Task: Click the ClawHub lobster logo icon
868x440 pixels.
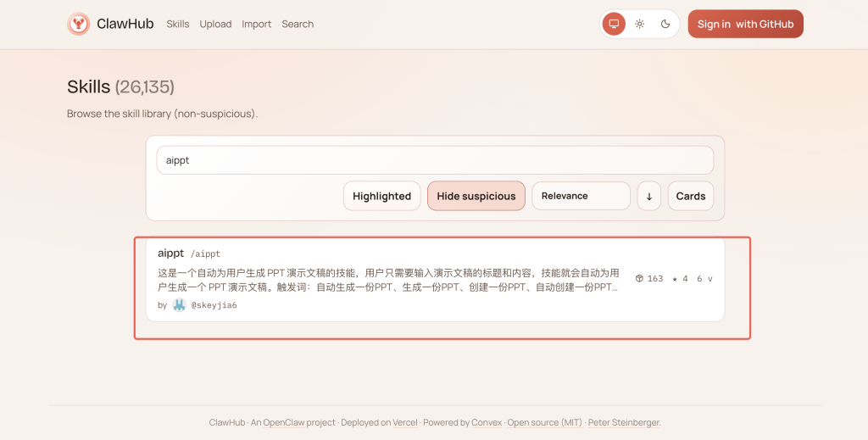Action: pos(79,24)
